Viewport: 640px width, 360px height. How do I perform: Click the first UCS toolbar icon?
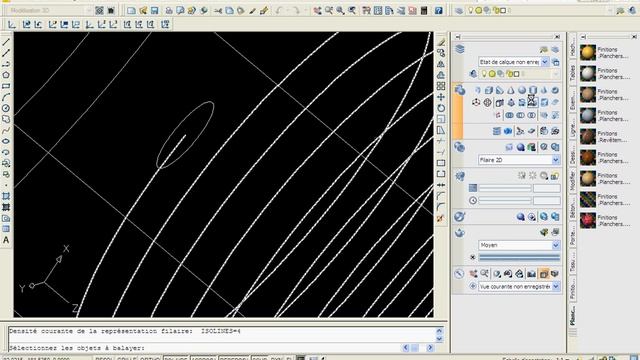click(12, 25)
